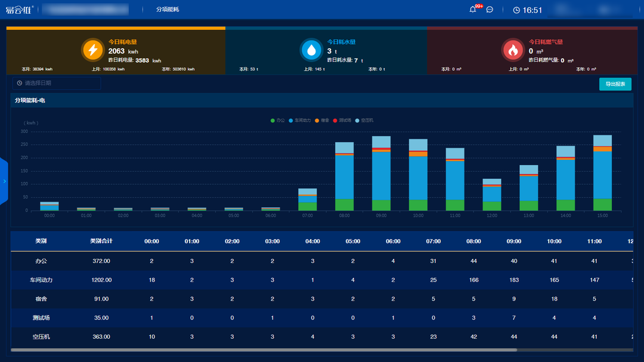The width and height of the screenshot is (644, 362).
Task: Toggle the 办公 series in chart legend
Action: pos(277,120)
